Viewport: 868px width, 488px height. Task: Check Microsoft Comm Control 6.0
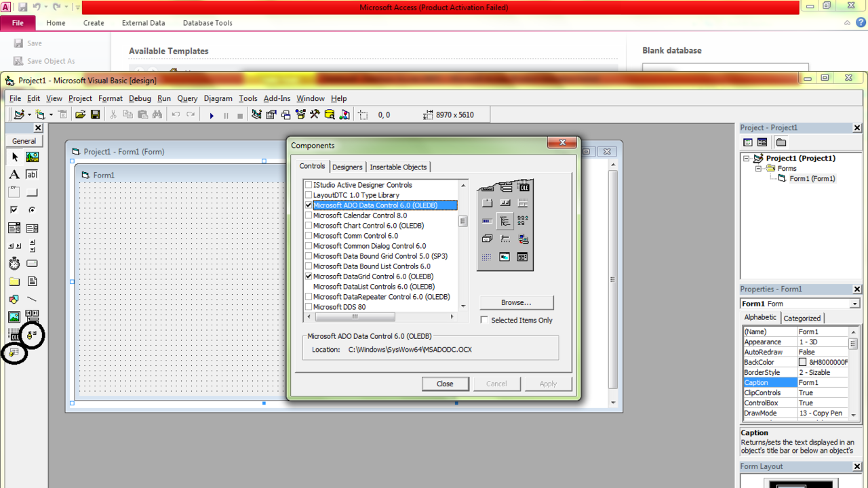point(309,236)
